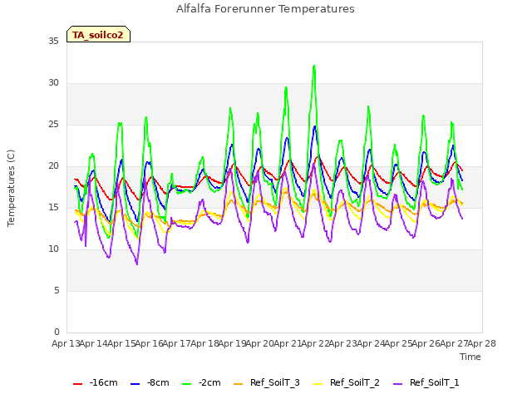The height and width of the screenshot is (399, 532).
Task: Click the Apr 22 x-axis tick label
Action: [x=315, y=343]
